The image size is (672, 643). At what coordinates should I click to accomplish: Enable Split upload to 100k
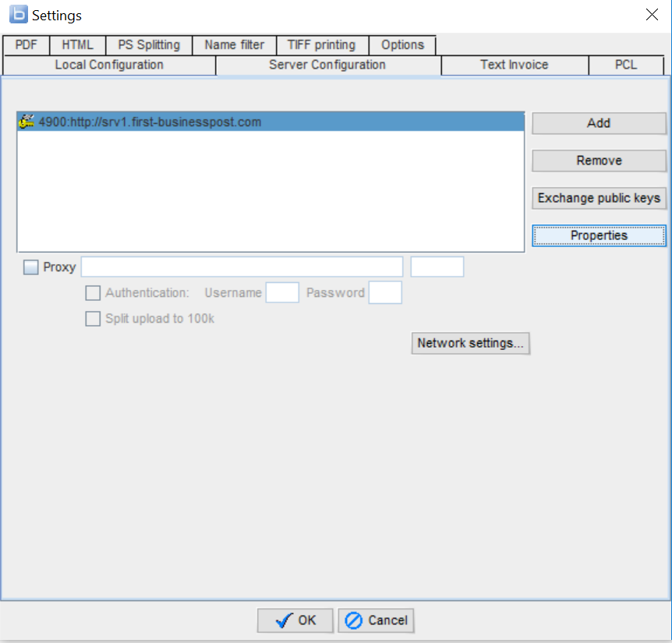click(93, 319)
